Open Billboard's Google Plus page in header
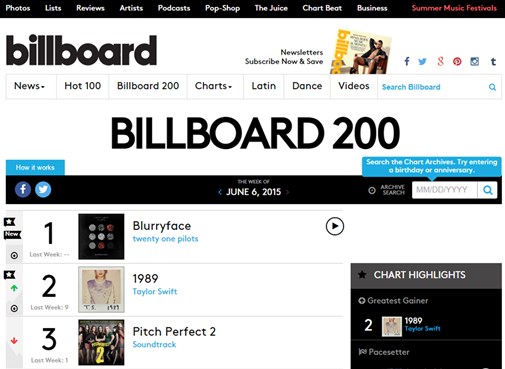This screenshot has width=505, height=369. pos(440,61)
